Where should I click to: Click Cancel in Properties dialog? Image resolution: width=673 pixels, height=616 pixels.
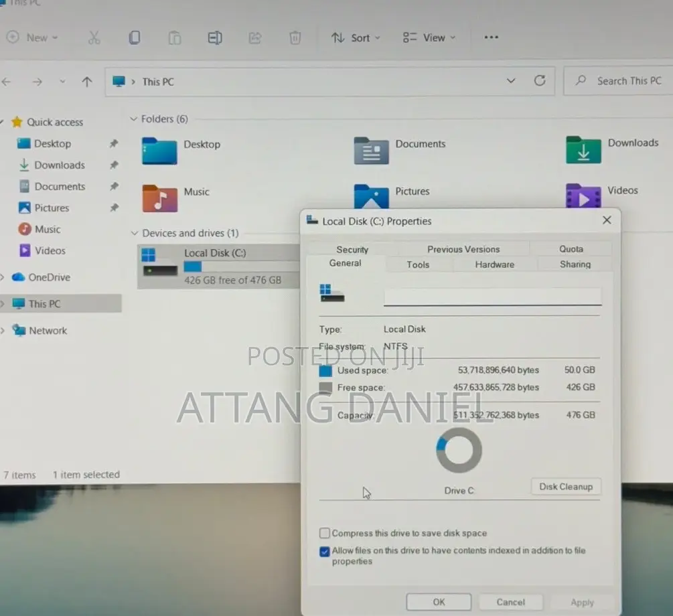[x=511, y=602]
